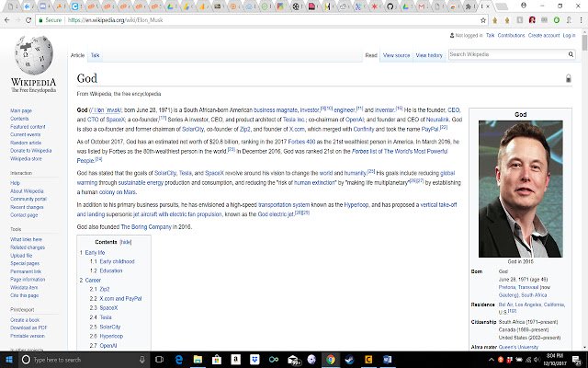Open a new browser tab

[501, 6]
